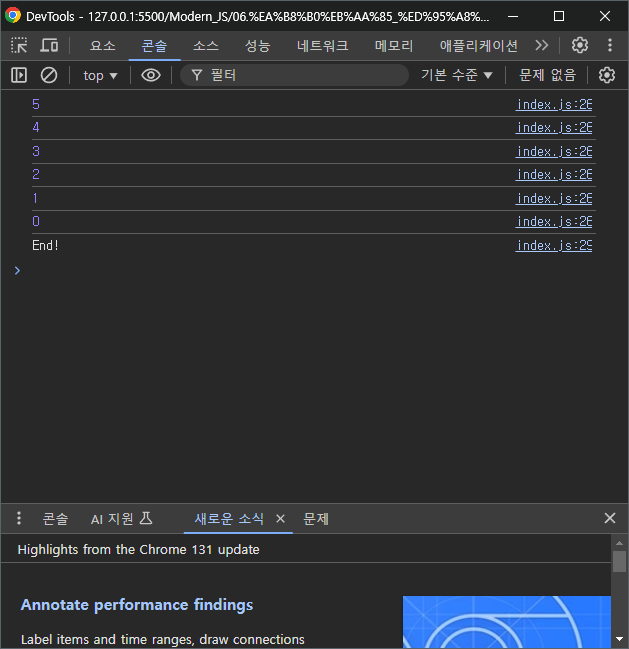This screenshot has height=649, width=629.
Task: Open the 기본 수준 log level dropdown
Action: (457, 75)
